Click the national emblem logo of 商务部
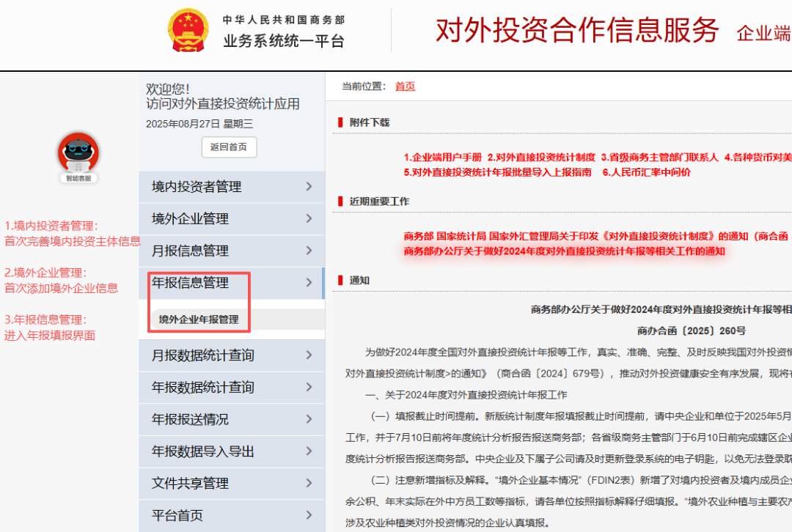 tap(188, 29)
